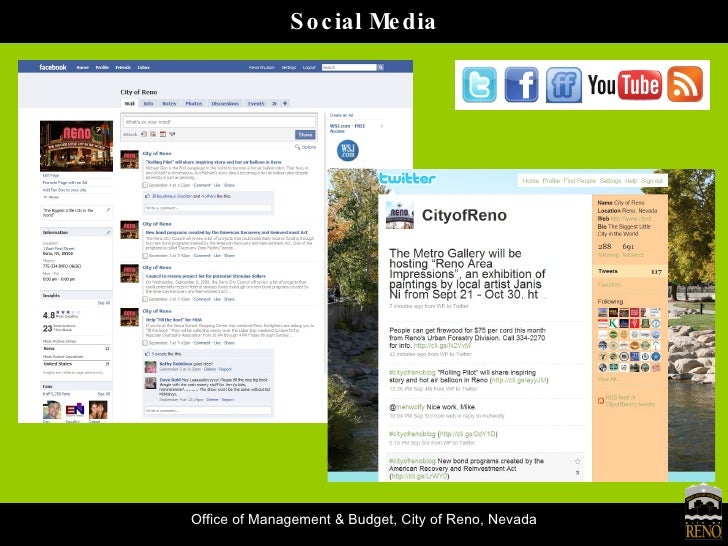Switch to the Info tab

click(x=148, y=104)
